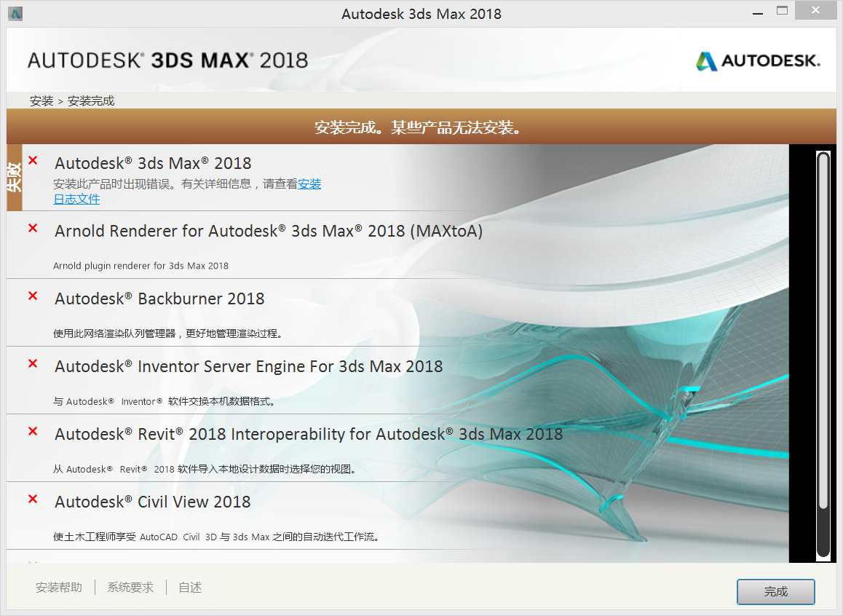Maximize the installer window
This screenshot has width=843, height=616.
coord(783,12)
